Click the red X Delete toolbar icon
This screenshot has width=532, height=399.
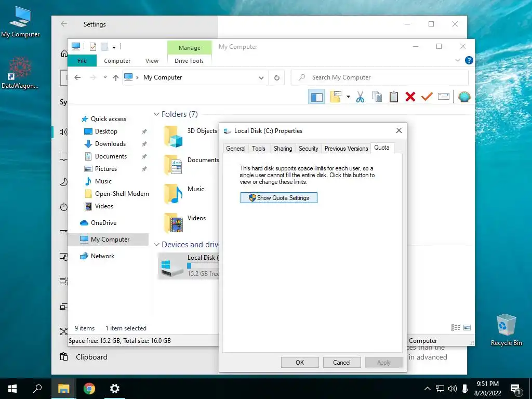[410, 97]
